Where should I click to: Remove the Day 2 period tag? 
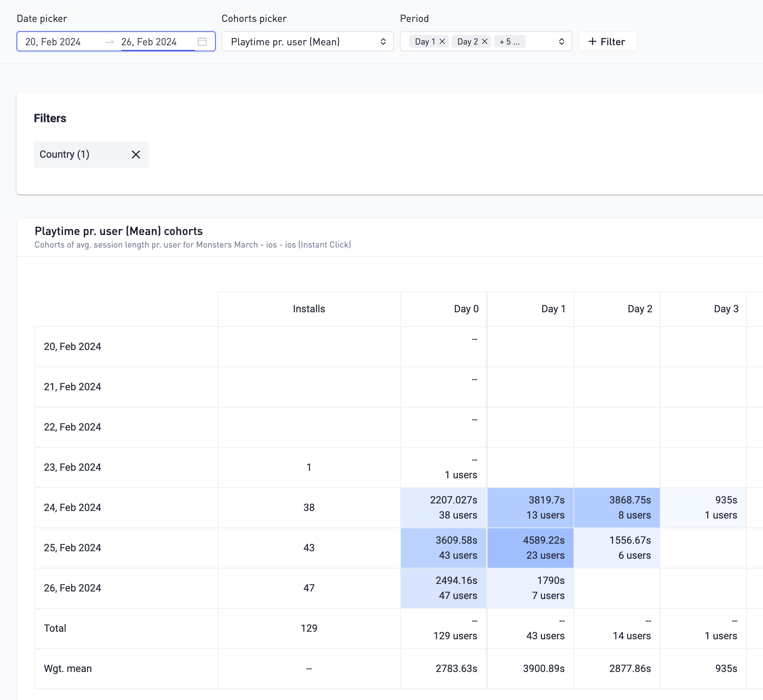[484, 42]
